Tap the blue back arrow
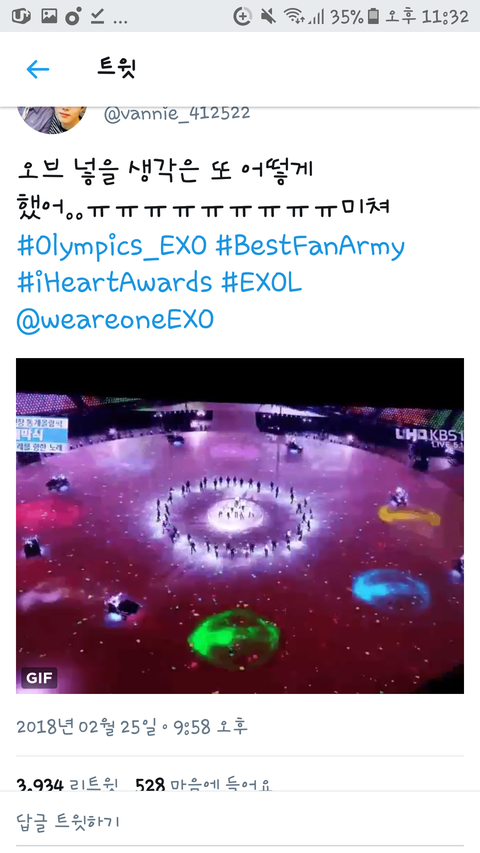The height and width of the screenshot is (853, 480). pos(38,69)
